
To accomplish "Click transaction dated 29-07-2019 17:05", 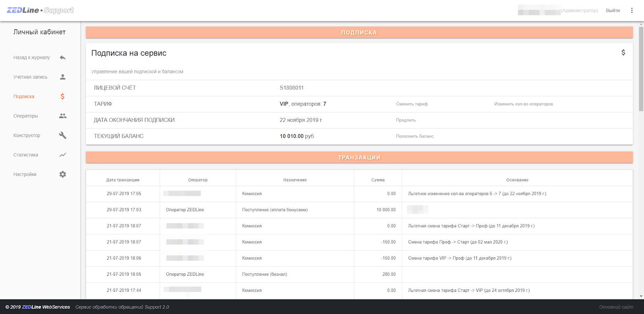I will [124, 193].
